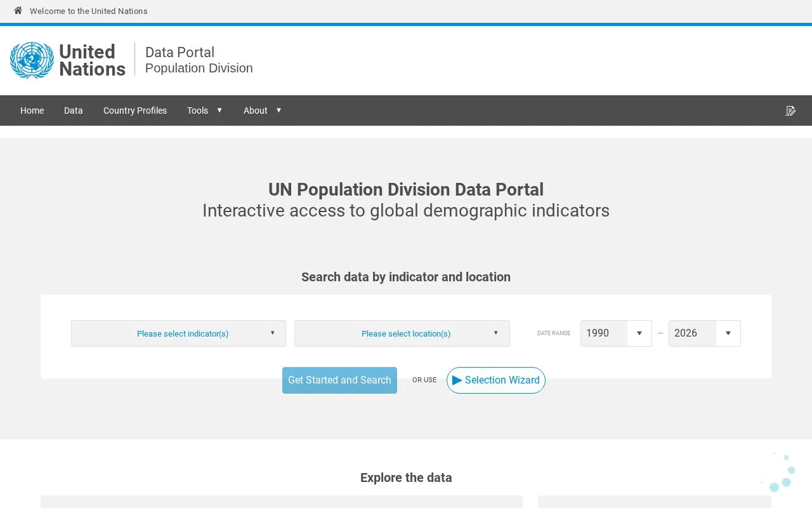Open the 1990 start year dropdown
Image resolution: width=812 pixels, height=508 pixels.
tap(616, 333)
